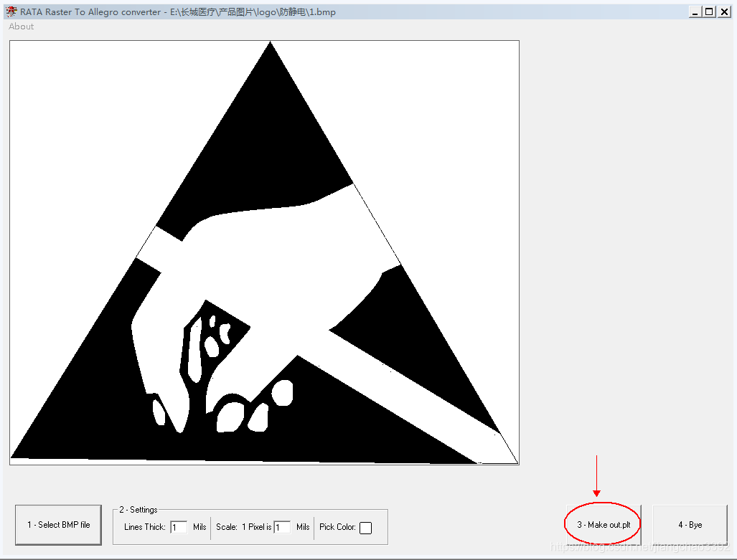Maximize the RATA converter window
The width and height of the screenshot is (737, 560).
[x=709, y=11]
